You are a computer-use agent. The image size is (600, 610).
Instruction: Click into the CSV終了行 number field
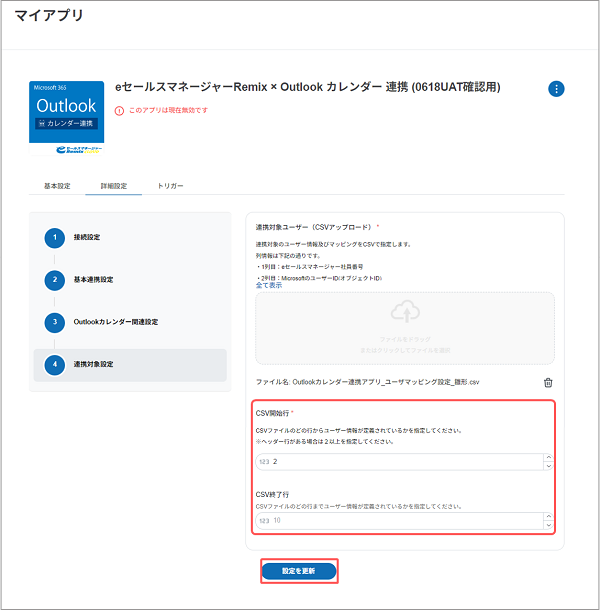(400, 521)
